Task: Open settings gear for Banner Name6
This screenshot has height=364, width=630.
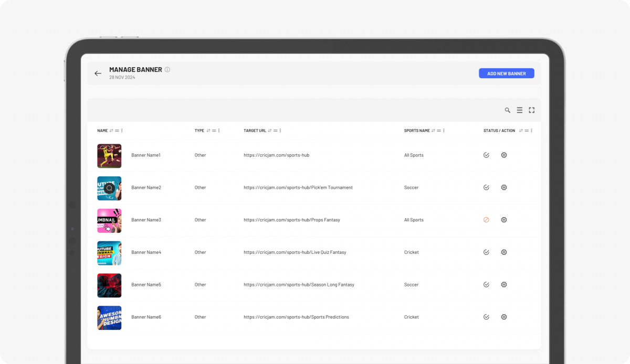Action: coord(504,317)
